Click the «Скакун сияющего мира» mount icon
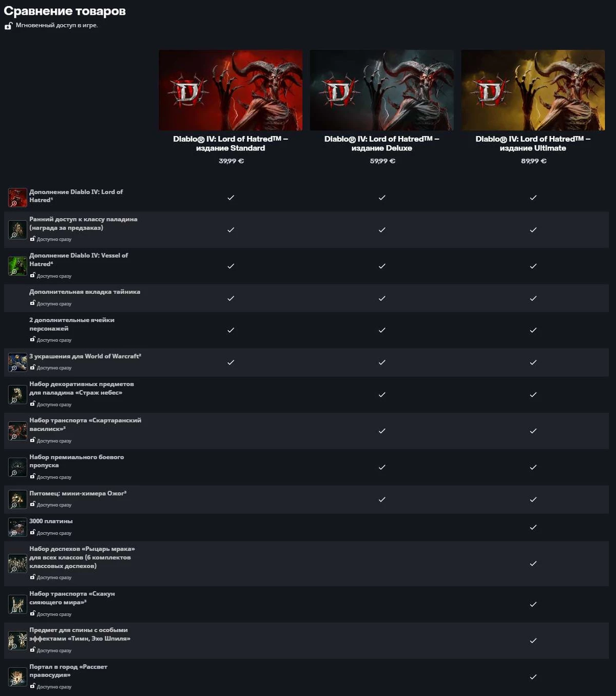 (x=17, y=604)
